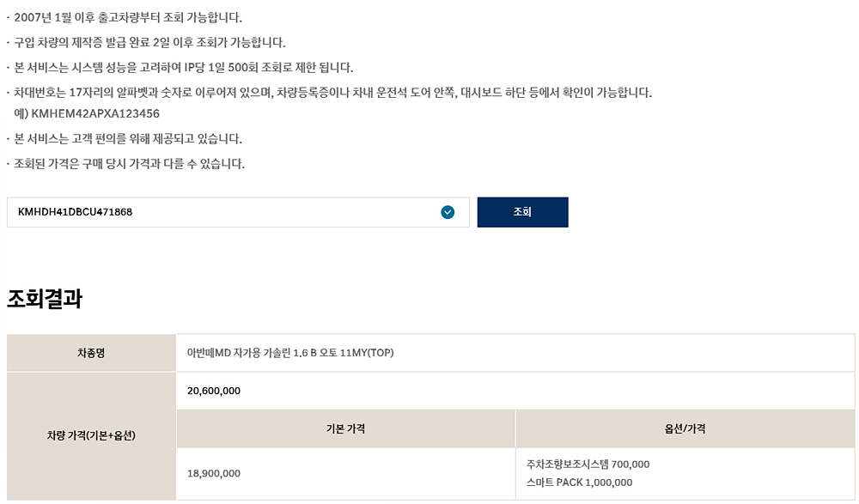Select the 조회결과 heading

tap(45, 299)
